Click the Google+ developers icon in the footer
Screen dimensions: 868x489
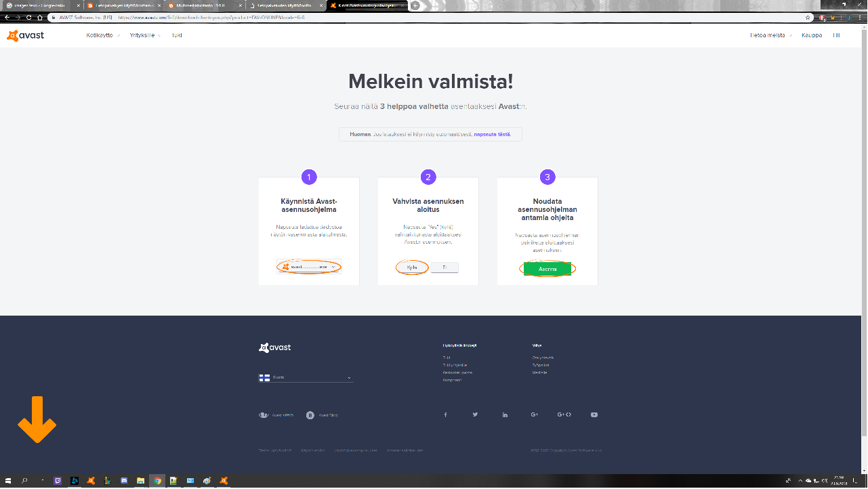(564, 414)
